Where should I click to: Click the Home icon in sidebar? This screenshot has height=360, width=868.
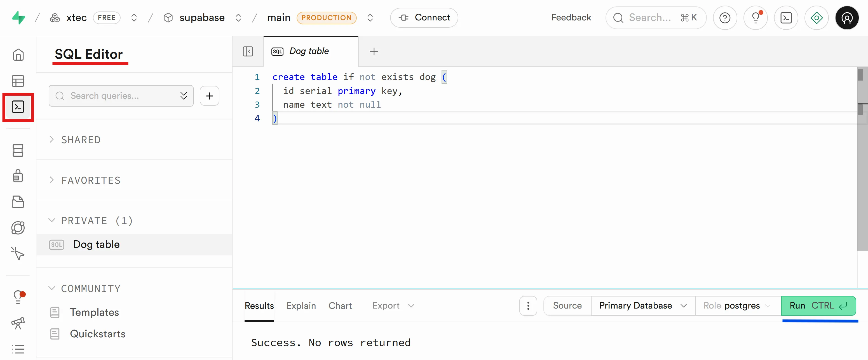[x=18, y=55]
